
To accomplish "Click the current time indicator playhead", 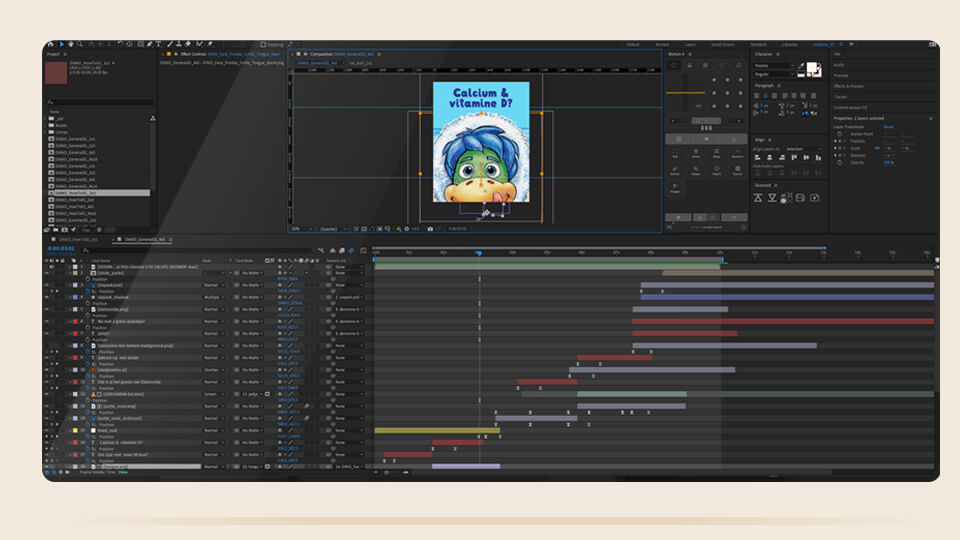I will point(479,253).
